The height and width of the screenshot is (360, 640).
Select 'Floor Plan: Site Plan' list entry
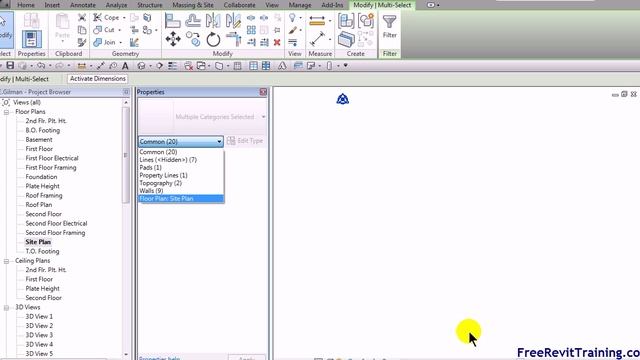click(181, 198)
